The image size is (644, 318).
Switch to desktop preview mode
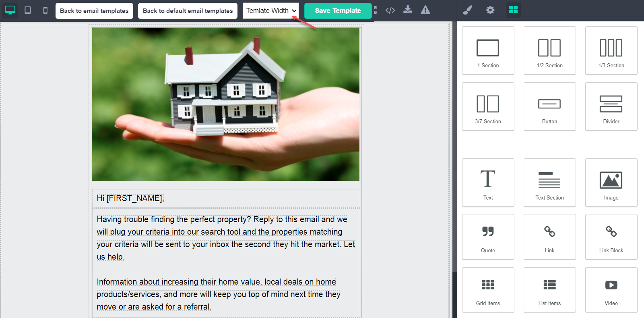tap(10, 10)
